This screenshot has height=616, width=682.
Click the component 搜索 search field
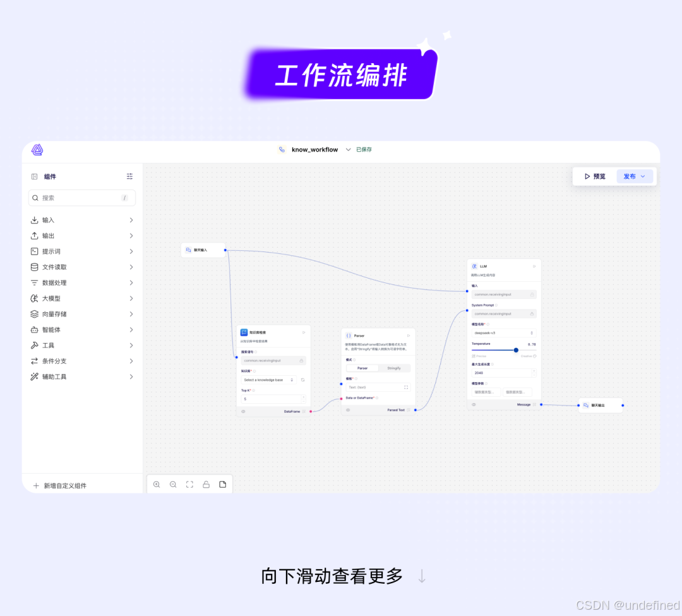[81, 198]
